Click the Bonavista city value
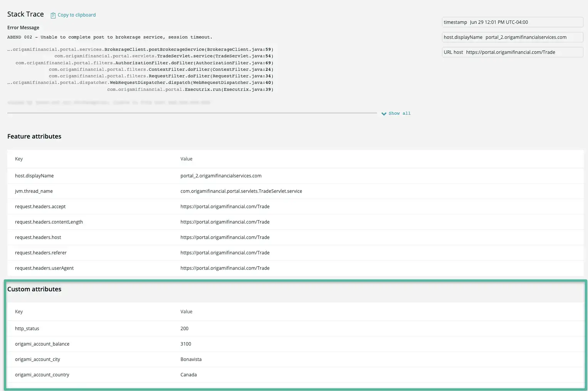The image size is (588, 391). (x=191, y=359)
